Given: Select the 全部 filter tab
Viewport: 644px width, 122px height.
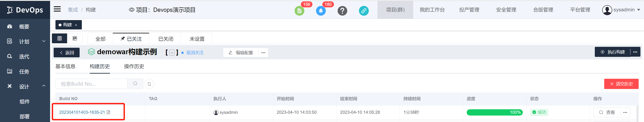Looking at the screenshot, I should tap(100, 39).
